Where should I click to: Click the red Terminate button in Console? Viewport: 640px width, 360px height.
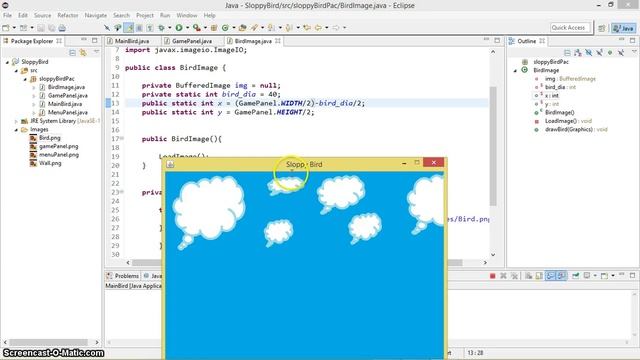[x=493, y=276]
